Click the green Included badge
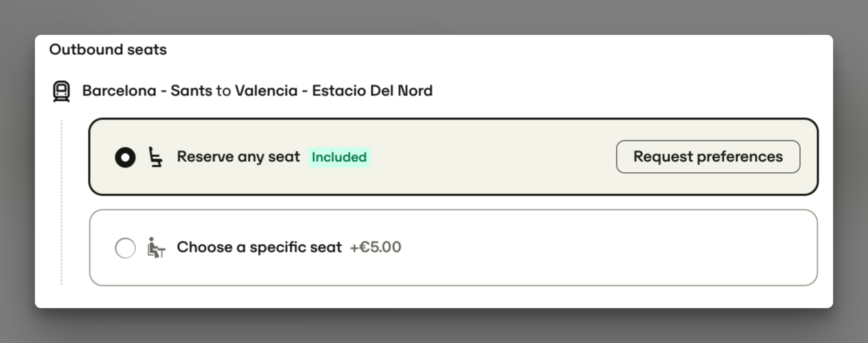 (x=339, y=157)
